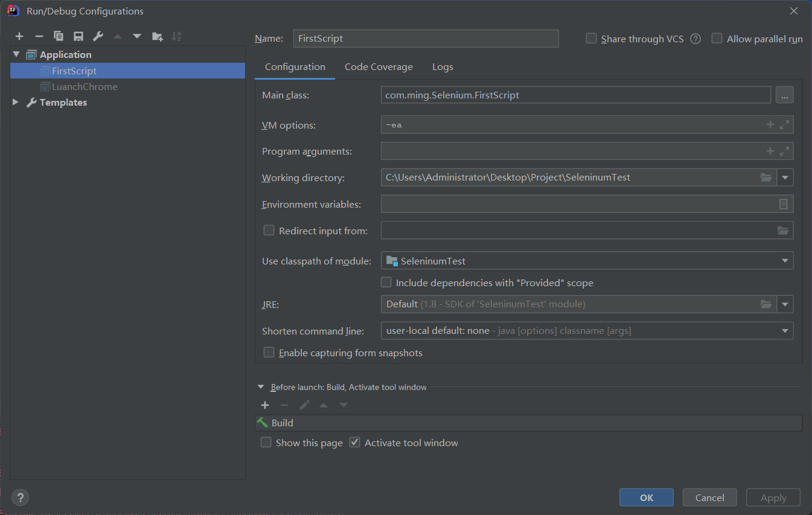
Task: Check Include dependencies with Provided scope
Action: point(386,283)
